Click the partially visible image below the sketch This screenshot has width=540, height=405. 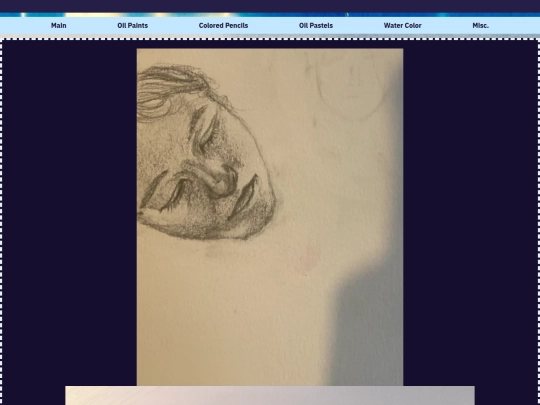point(270,395)
